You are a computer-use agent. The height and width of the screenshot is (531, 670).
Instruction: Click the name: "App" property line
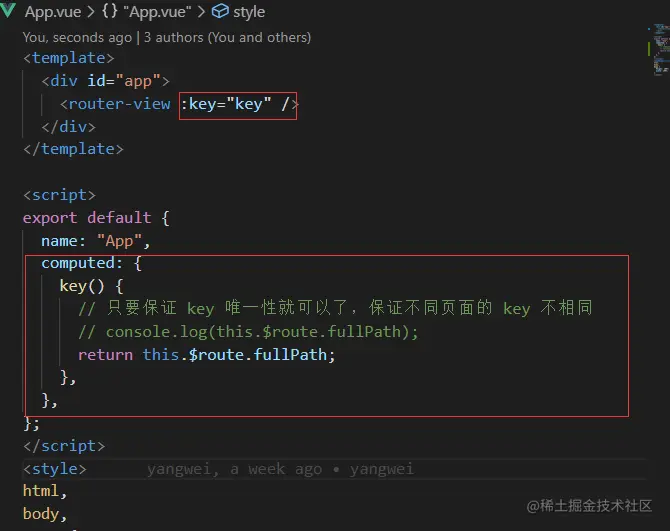pos(96,241)
